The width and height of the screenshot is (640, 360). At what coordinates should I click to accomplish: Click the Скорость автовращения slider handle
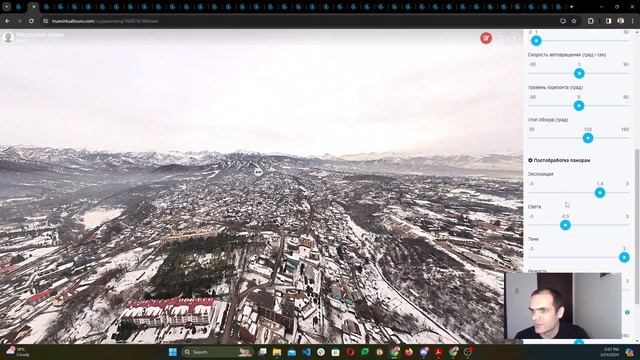[579, 73]
